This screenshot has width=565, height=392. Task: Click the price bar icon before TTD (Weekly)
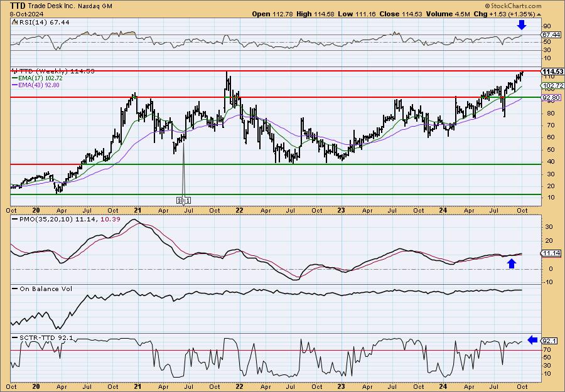pyautogui.click(x=14, y=71)
